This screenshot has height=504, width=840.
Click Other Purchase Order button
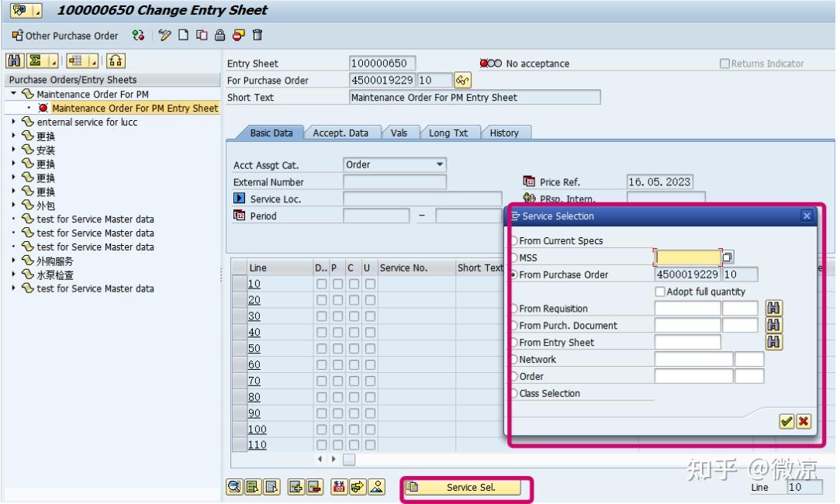pos(65,36)
